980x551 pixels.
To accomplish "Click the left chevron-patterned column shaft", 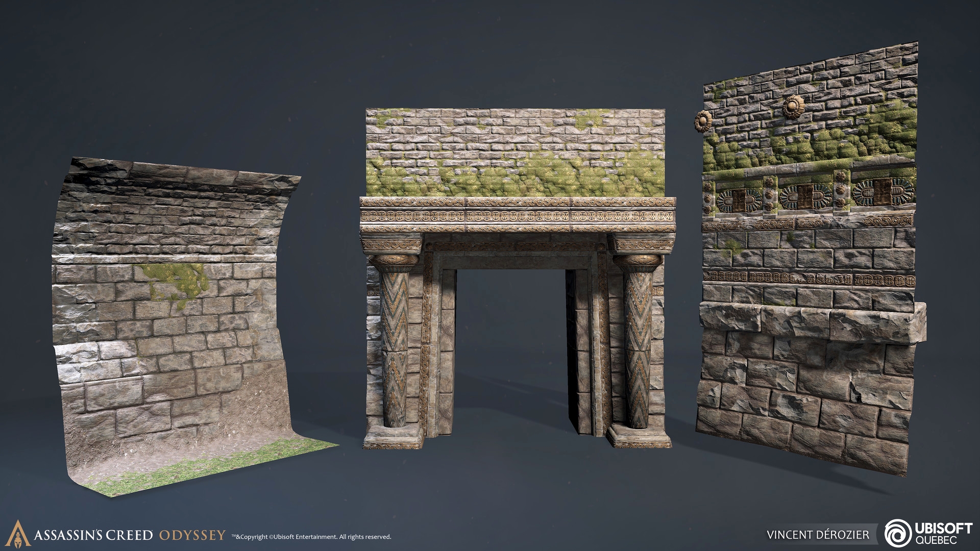I will (394, 347).
